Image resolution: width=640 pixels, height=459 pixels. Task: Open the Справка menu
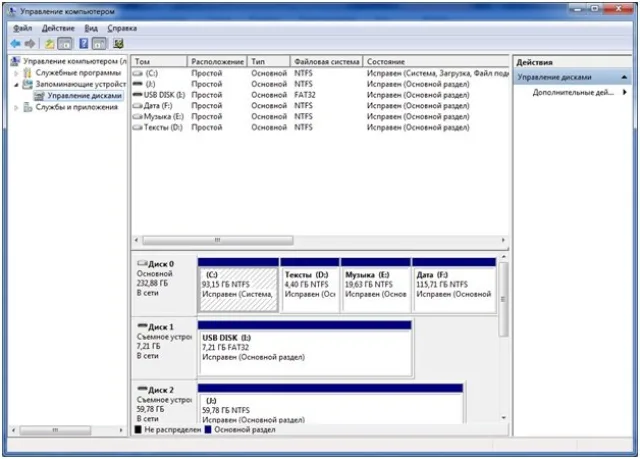[x=122, y=28]
